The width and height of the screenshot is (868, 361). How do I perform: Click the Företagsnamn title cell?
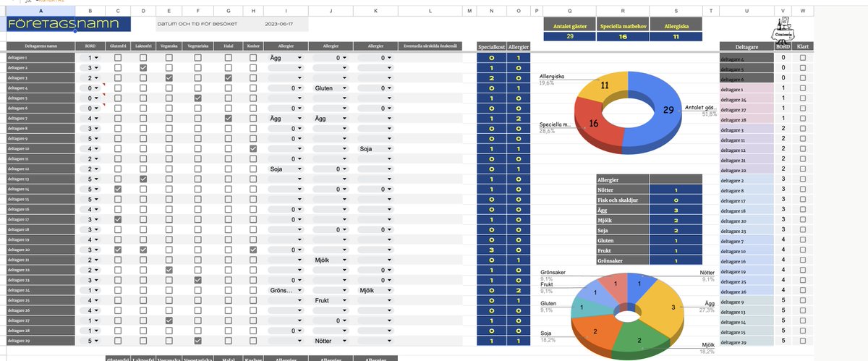(x=68, y=25)
